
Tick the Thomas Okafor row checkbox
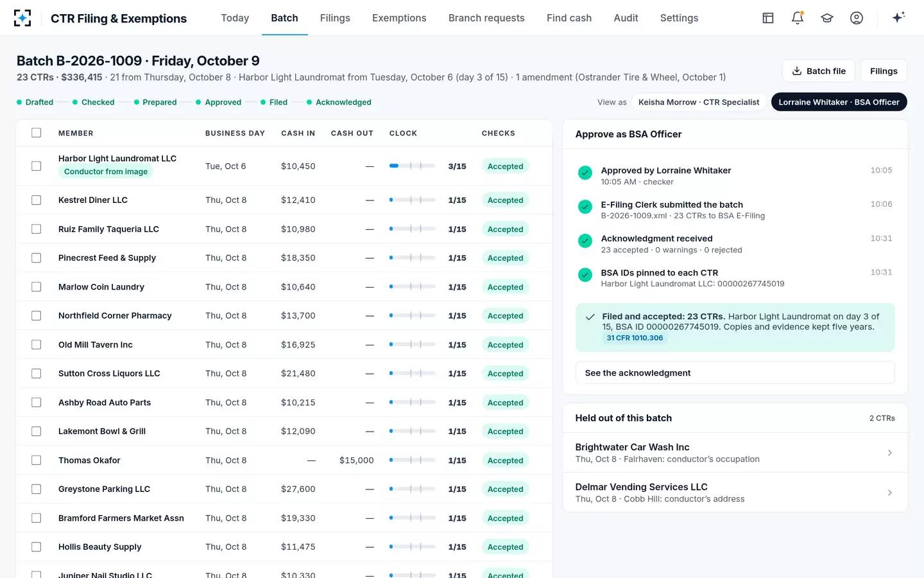[37, 460]
